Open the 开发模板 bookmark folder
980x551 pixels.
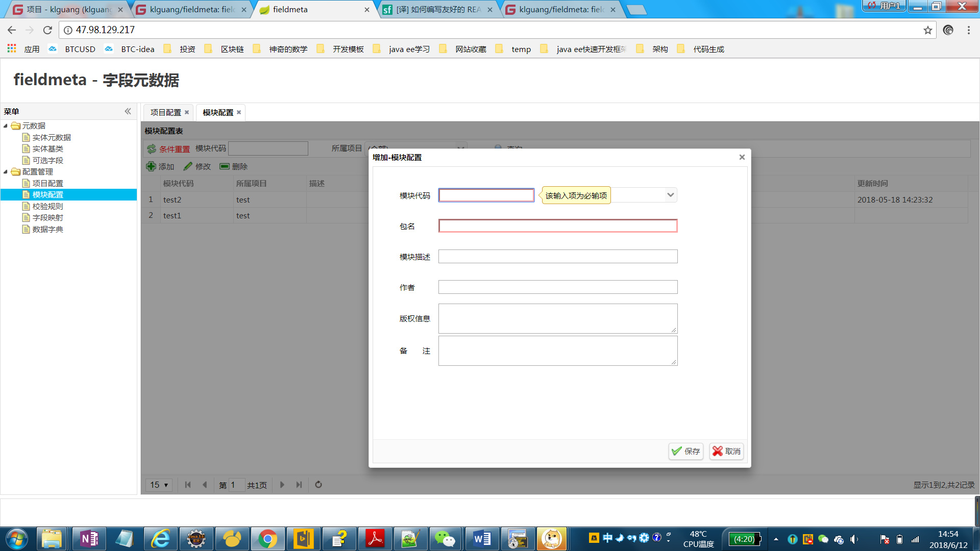340,49
